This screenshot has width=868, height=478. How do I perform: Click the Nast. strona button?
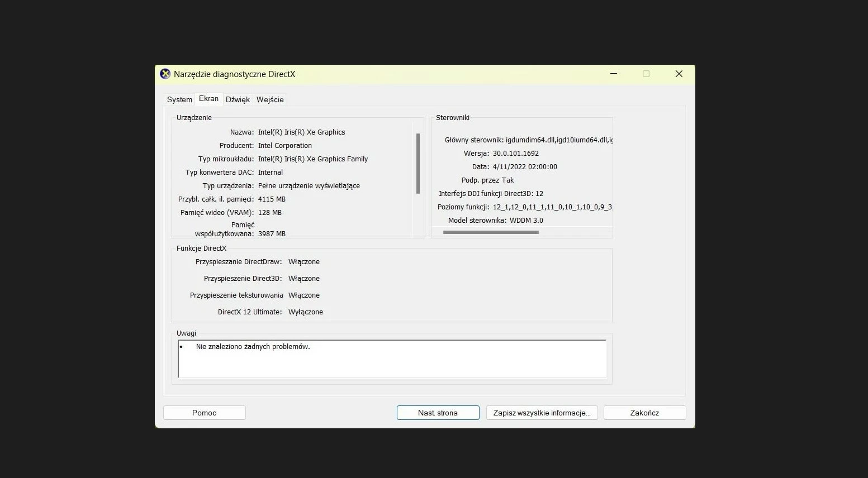438,413
